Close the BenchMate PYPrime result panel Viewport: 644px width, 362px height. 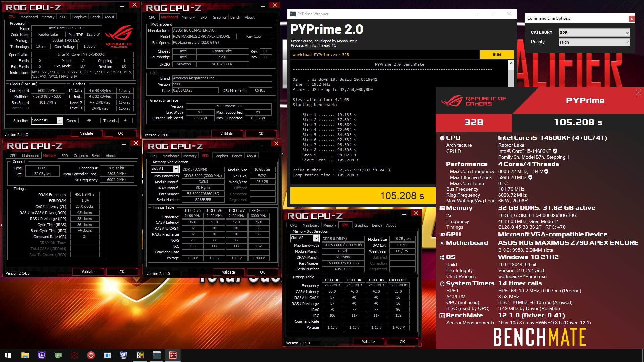pyautogui.click(x=638, y=92)
